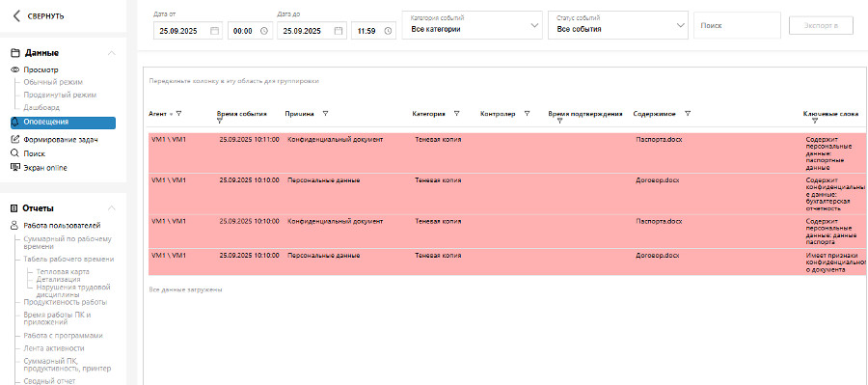Open Суммарный по рабочему времени report
The width and height of the screenshot is (868, 385).
(68, 242)
